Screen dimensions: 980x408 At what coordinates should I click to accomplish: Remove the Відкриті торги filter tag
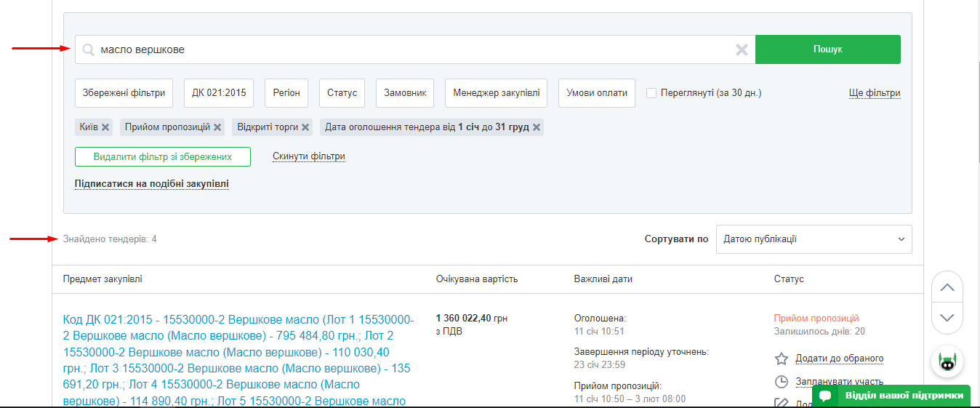point(305,127)
